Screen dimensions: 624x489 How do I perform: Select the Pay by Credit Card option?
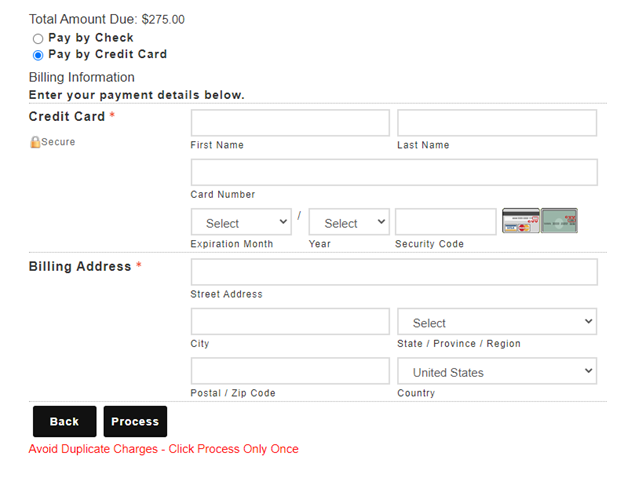click(x=38, y=55)
